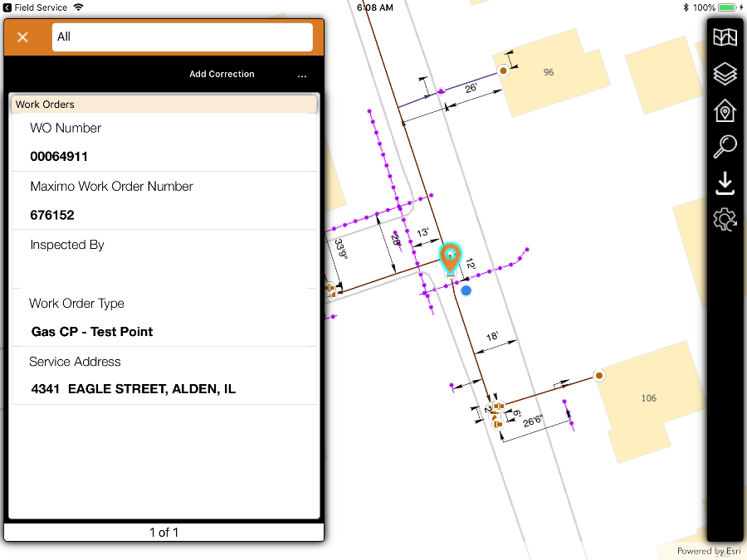The width and height of the screenshot is (747, 560).
Task: Click the 26'6" dimension label
Action: point(533,421)
